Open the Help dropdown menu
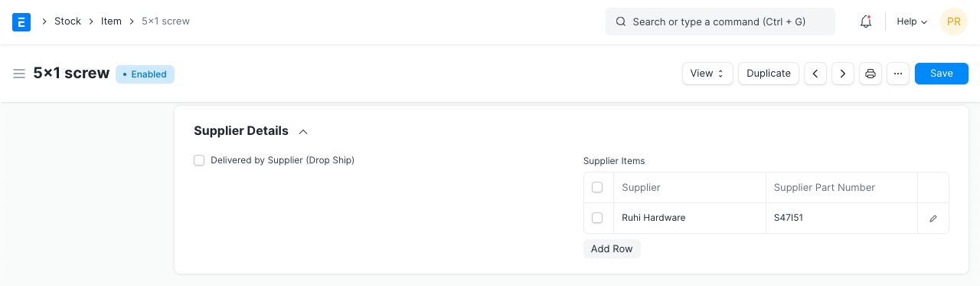The image size is (980, 286). [912, 21]
